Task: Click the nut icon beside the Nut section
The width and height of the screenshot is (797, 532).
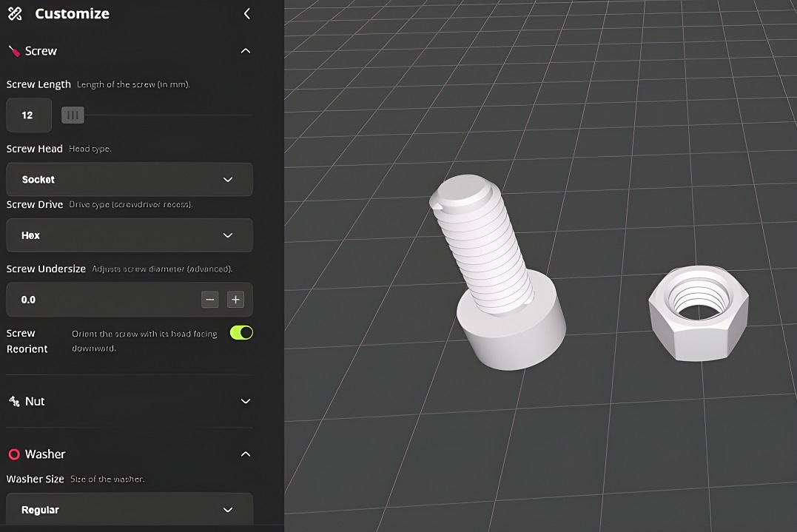Action: 14,402
